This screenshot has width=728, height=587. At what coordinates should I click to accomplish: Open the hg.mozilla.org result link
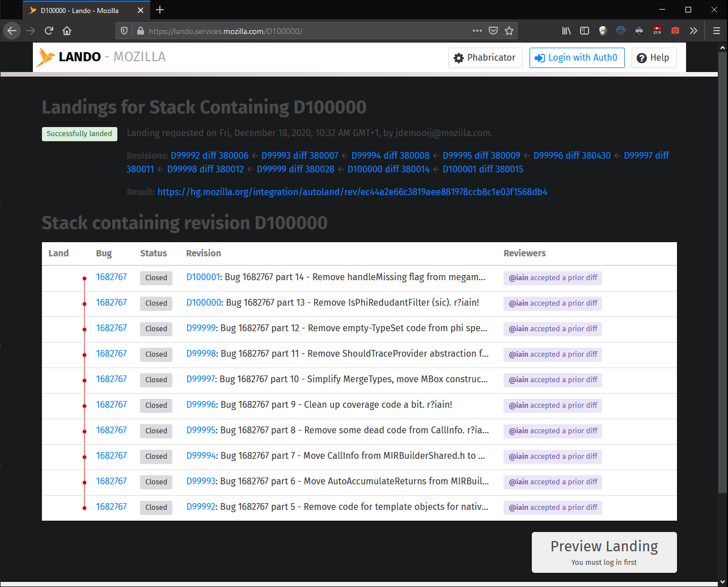(x=352, y=192)
